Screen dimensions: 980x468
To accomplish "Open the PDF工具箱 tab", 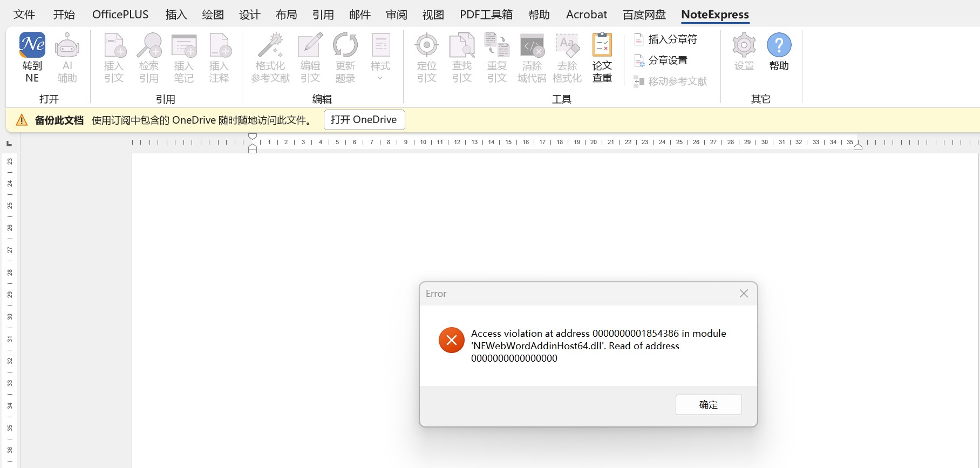I will tap(486, 15).
